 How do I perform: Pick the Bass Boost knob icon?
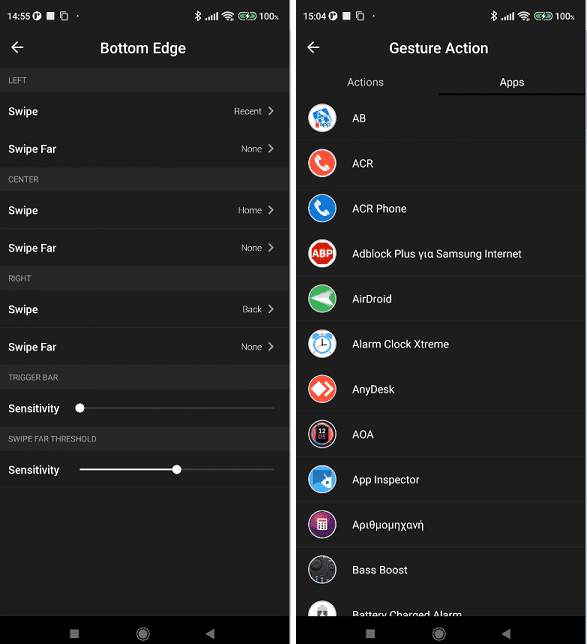pyautogui.click(x=322, y=570)
